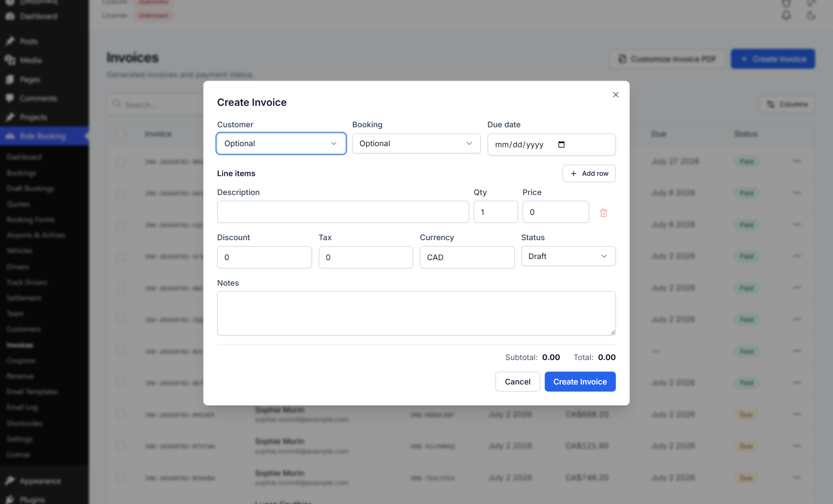This screenshot has height=504, width=833.
Task: Click Customize Invoice PDF in the background
Action: click(x=667, y=59)
